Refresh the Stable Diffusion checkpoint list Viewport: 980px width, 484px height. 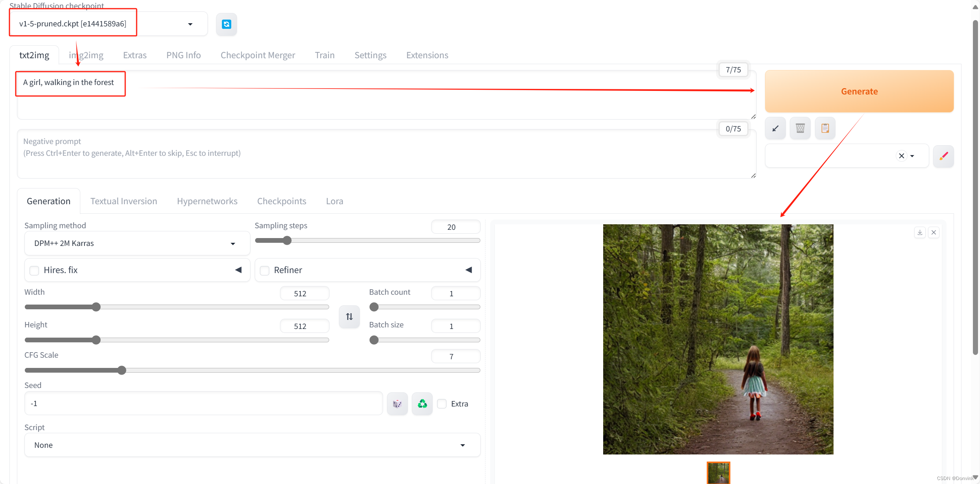coord(226,24)
